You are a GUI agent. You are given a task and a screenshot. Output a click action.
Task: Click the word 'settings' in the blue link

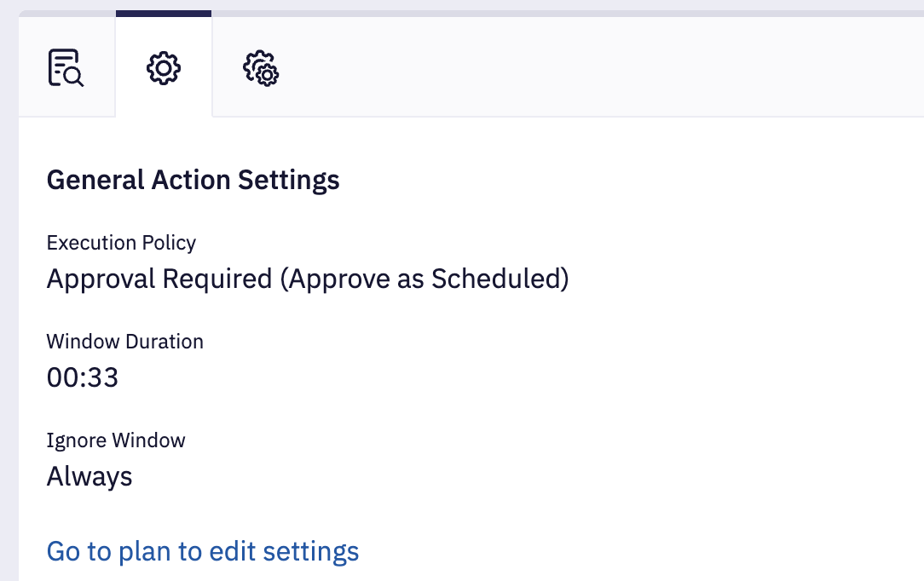click(x=310, y=552)
